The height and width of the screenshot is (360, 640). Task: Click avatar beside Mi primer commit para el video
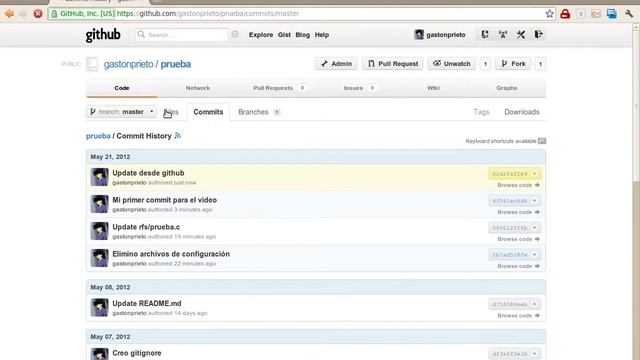tap(99, 204)
